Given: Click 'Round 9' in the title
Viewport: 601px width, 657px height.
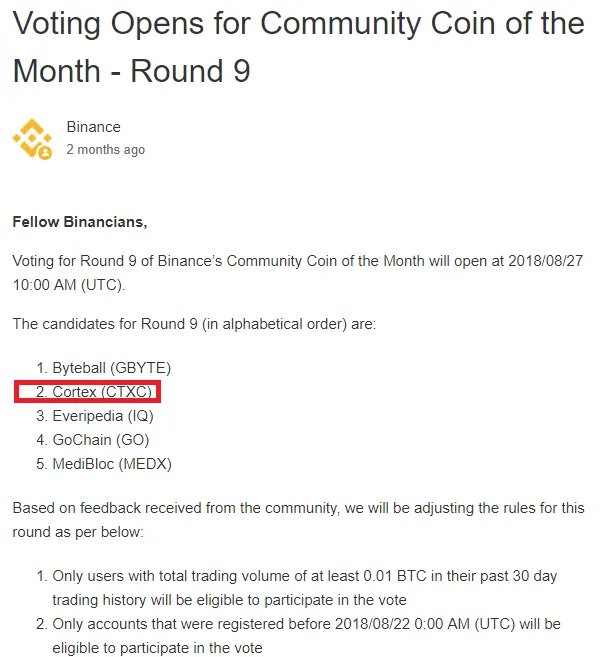Looking at the screenshot, I should point(190,71).
